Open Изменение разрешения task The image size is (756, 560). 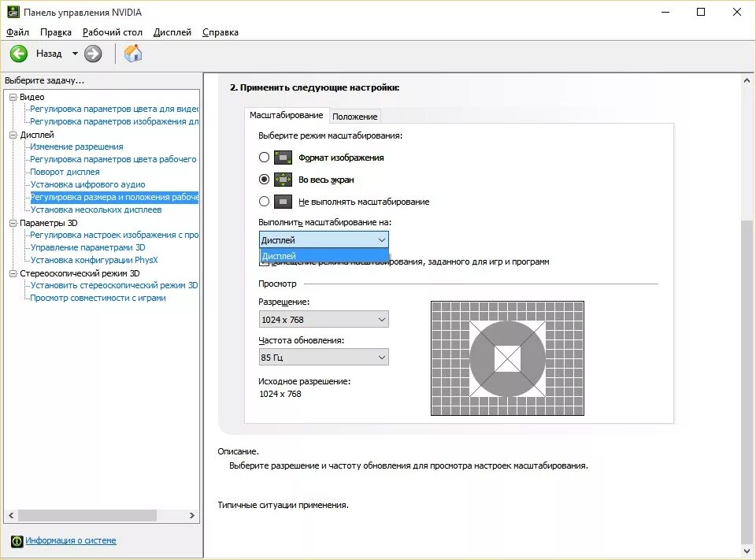point(76,146)
